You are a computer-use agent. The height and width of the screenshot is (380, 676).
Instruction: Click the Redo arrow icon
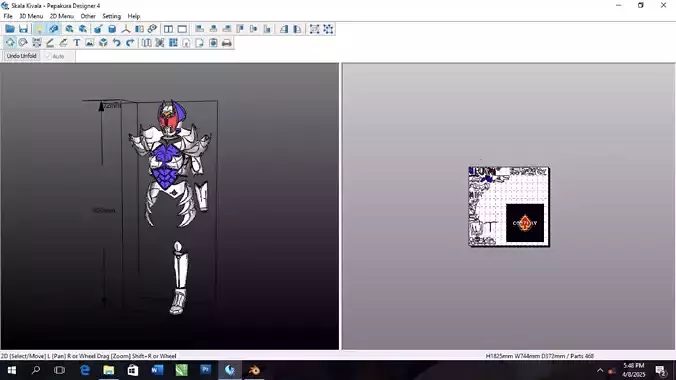pyautogui.click(x=130, y=43)
